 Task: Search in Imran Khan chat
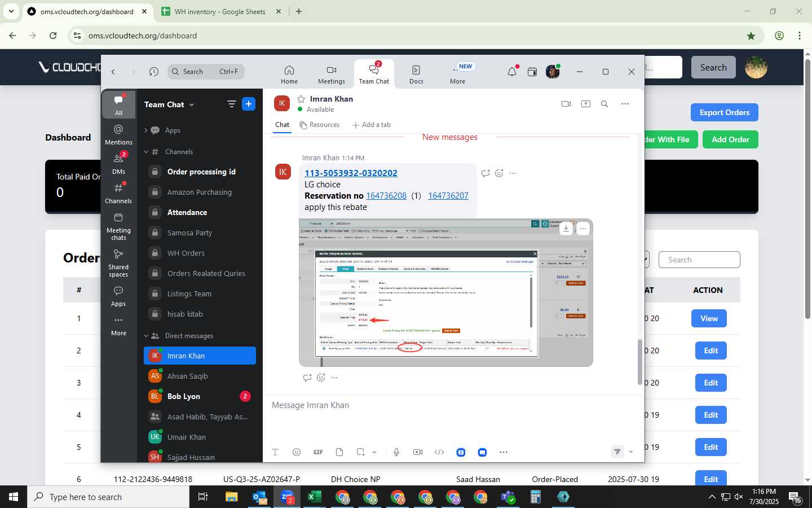[x=604, y=104]
